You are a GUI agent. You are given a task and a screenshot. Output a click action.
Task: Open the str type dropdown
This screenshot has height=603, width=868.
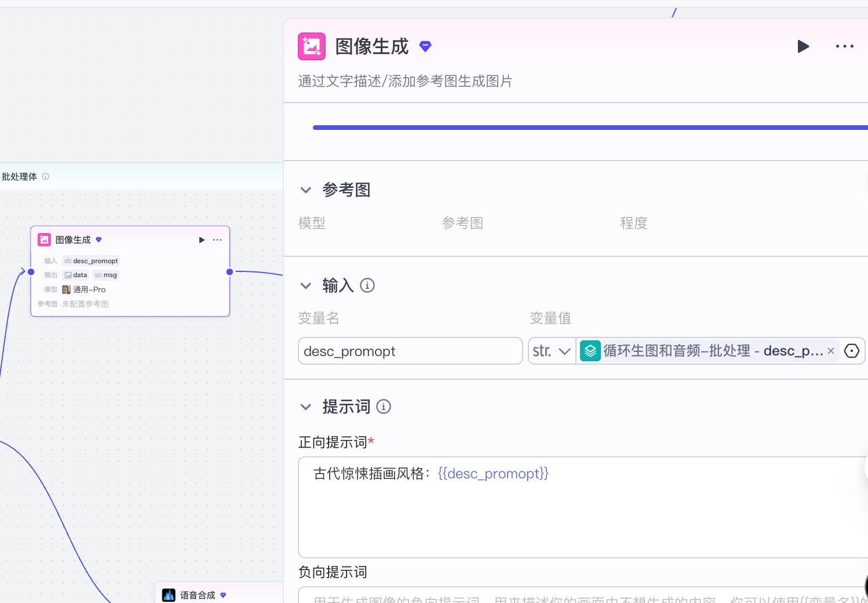[x=552, y=351]
